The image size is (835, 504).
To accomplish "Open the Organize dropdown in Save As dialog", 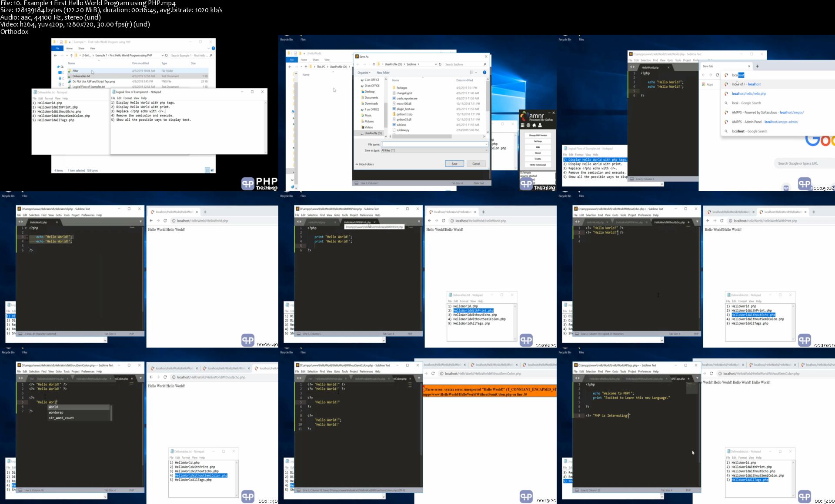I will pos(364,73).
